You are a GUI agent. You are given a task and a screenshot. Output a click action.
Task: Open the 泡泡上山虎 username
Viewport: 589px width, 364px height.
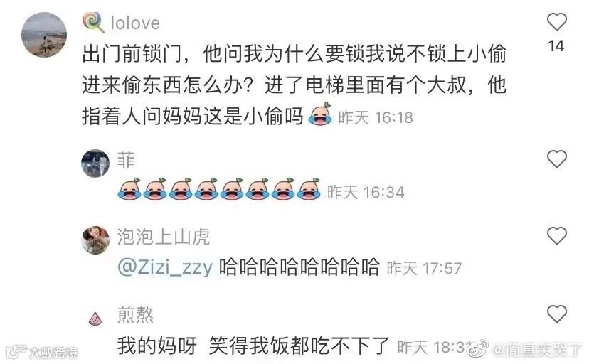164,237
